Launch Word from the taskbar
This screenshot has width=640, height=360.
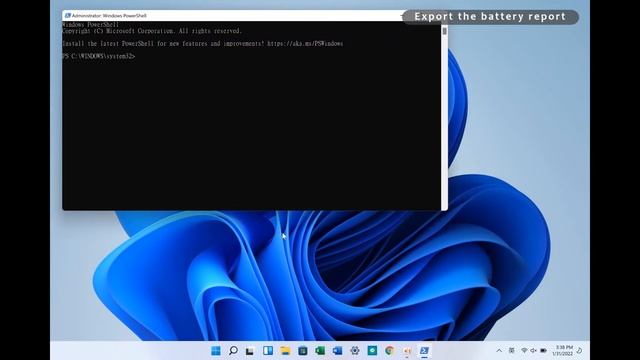[337, 351]
